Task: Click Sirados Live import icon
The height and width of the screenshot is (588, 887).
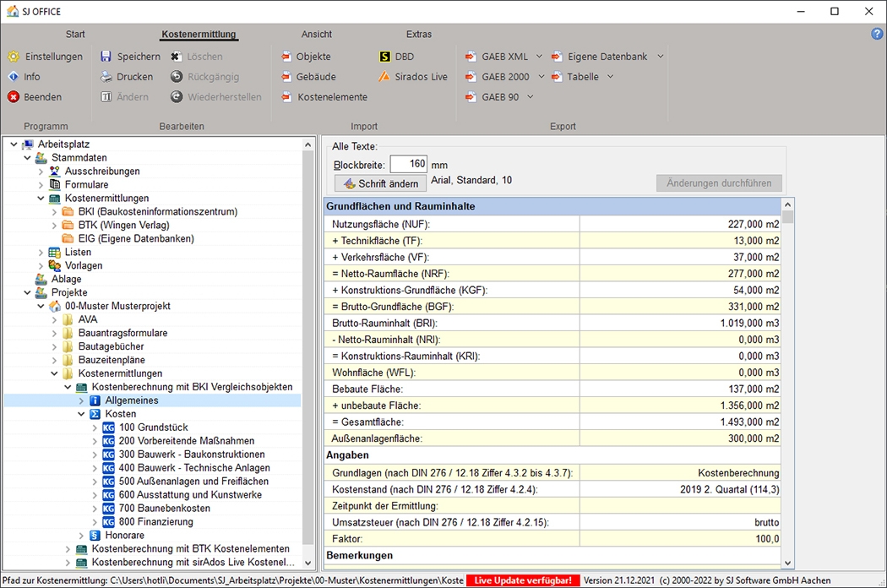Action: [385, 77]
